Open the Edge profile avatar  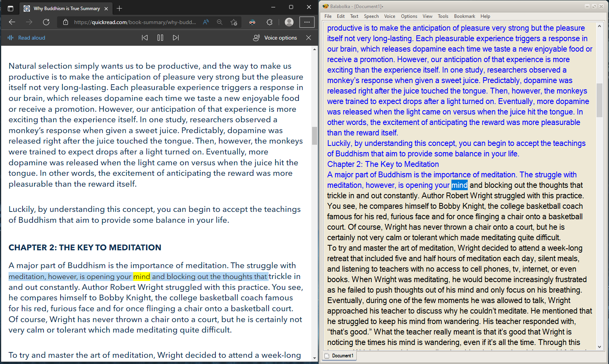[289, 22]
